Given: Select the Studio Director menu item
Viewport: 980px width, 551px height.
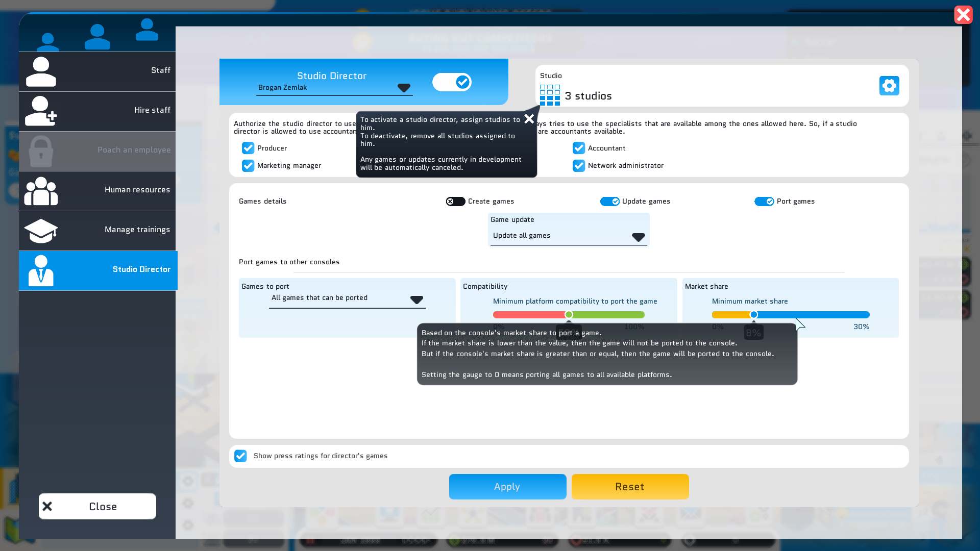Looking at the screenshot, I should pos(98,270).
